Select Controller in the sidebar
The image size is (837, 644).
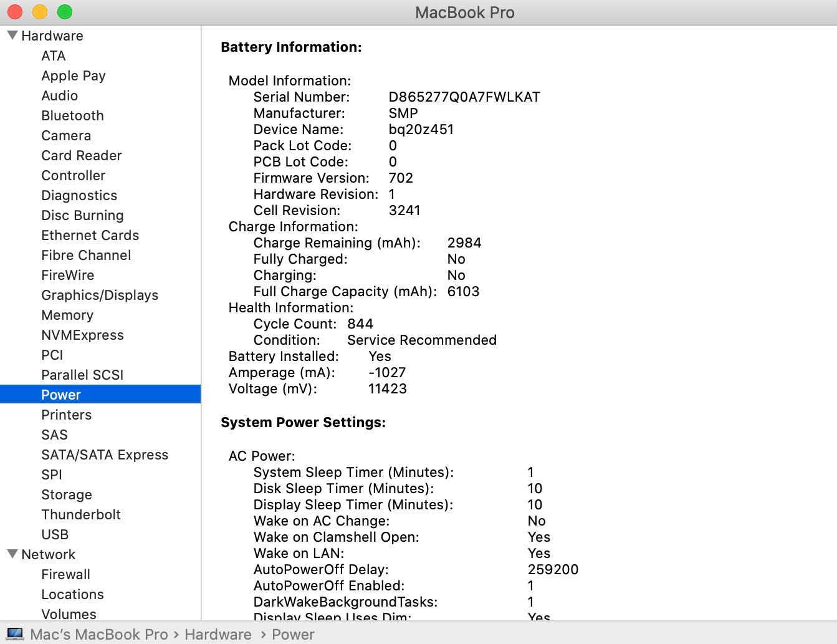73,175
